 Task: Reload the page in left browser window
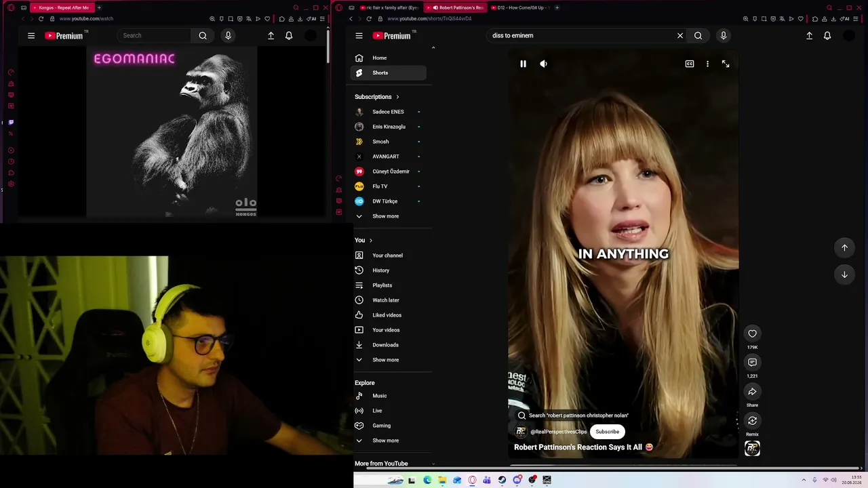[41, 19]
